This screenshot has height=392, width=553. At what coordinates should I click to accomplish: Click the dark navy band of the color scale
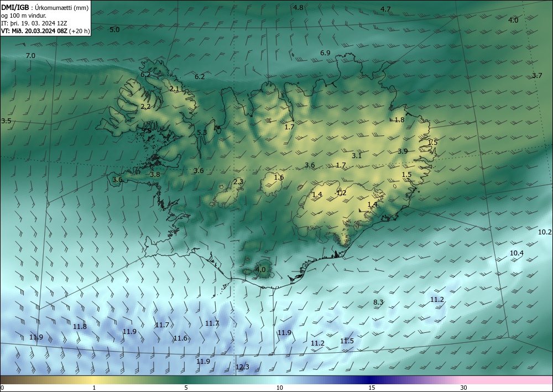click(x=369, y=380)
